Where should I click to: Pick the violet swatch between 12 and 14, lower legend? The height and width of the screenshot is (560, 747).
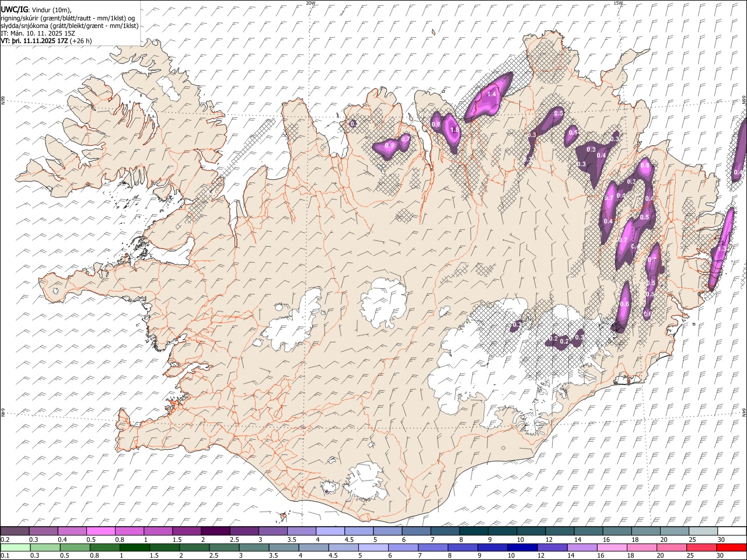[552, 547]
